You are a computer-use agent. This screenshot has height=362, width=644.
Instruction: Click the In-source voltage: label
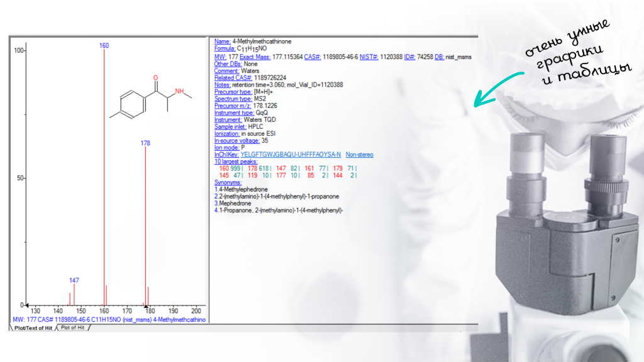(x=233, y=141)
